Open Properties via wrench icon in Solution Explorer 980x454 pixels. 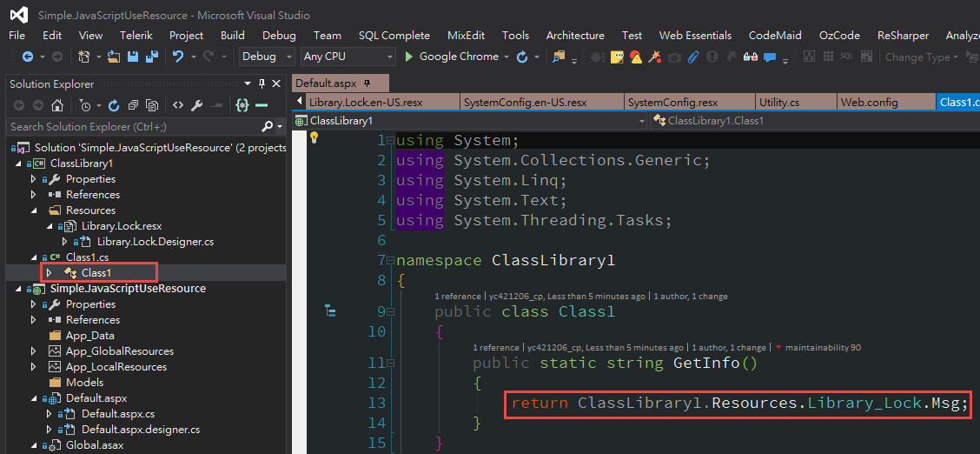coord(197,105)
